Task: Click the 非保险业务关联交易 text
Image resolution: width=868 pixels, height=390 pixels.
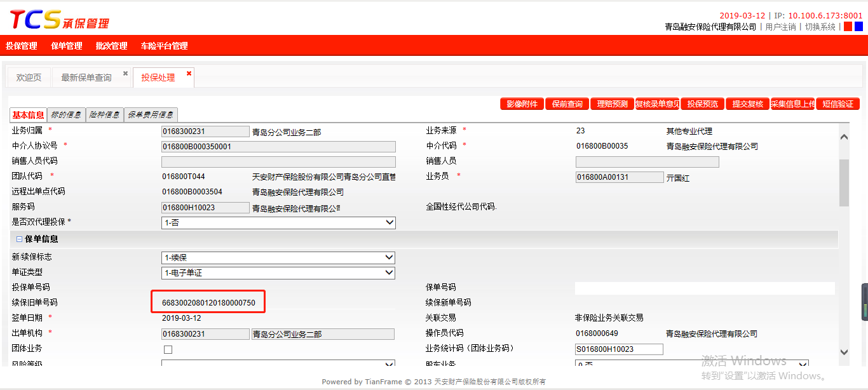Action: pos(609,318)
